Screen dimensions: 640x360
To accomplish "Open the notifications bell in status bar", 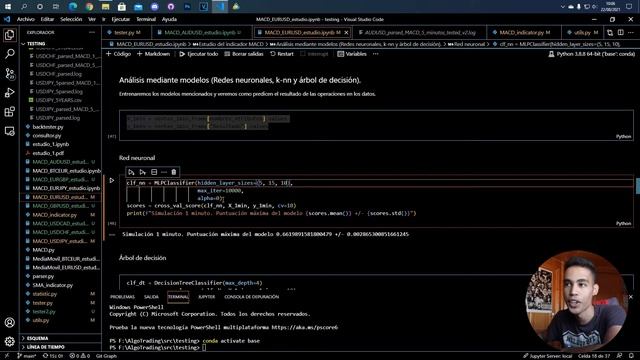I will pos(631,356).
